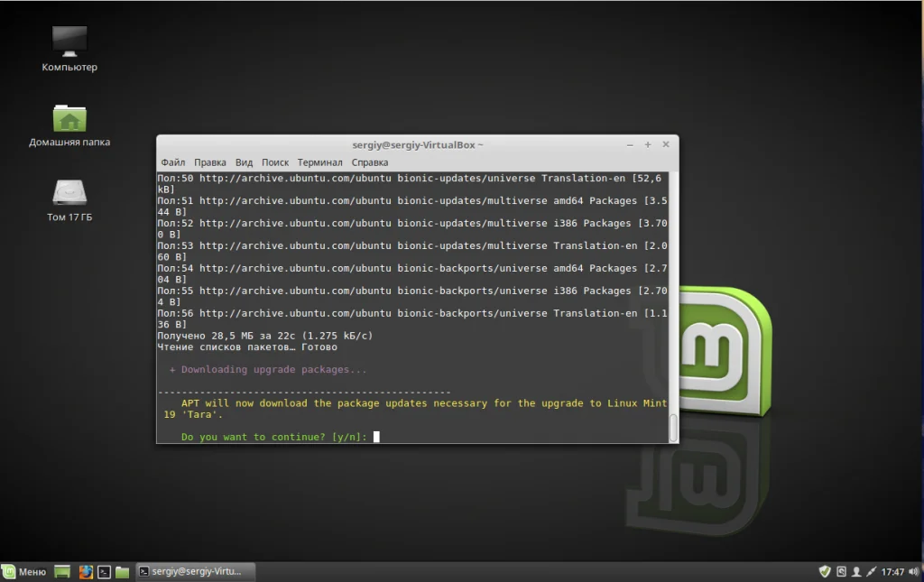Click the terminal vertical scrollbar handle
This screenshot has height=582, width=924.
pyautogui.click(x=673, y=427)
